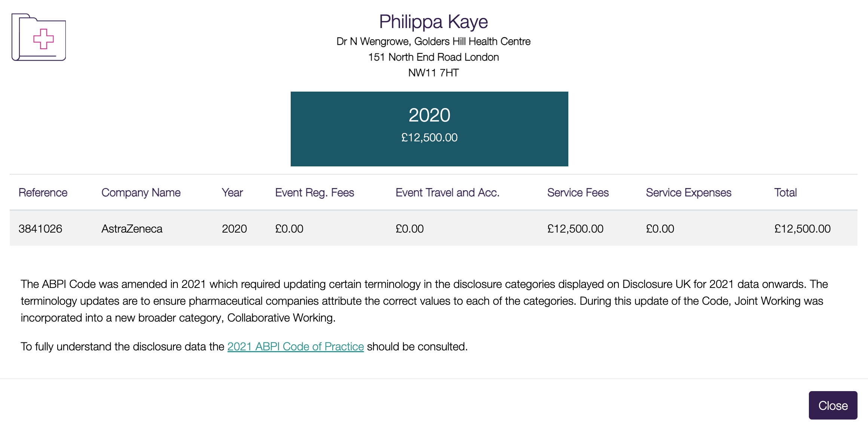Click the Company Name column header
The width and height of the screenshot is (868, 430).
tap(141, 193)
